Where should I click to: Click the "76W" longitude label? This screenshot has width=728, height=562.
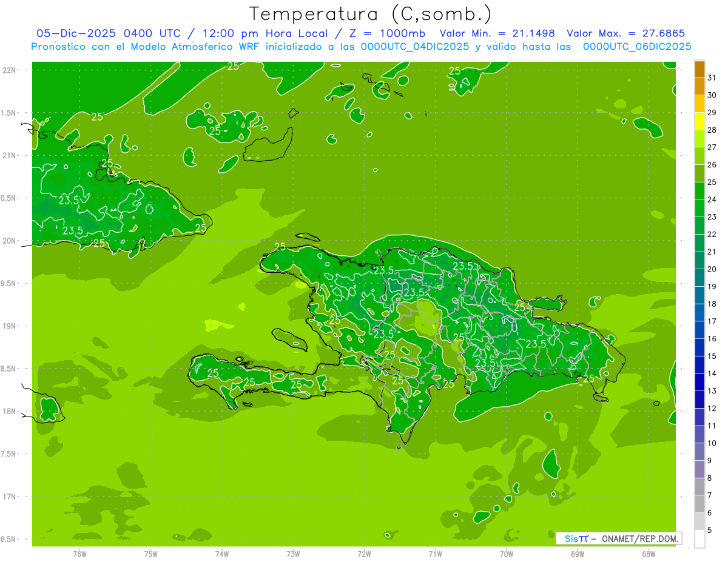(x=79, y=554)
